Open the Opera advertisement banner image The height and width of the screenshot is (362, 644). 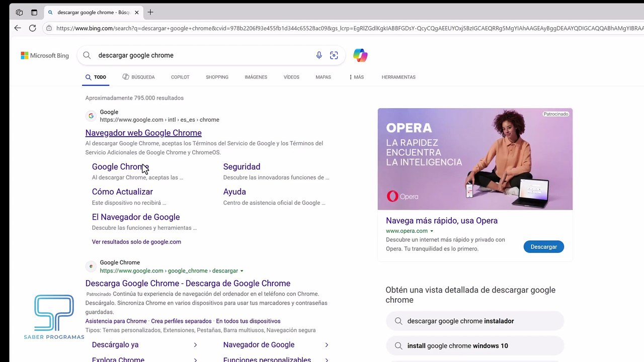coord(475,159)
